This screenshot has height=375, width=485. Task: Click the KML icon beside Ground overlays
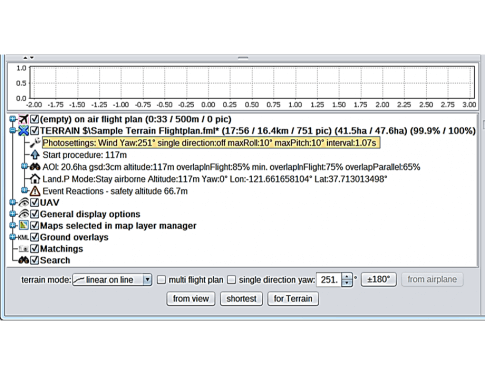click(23, 237)
